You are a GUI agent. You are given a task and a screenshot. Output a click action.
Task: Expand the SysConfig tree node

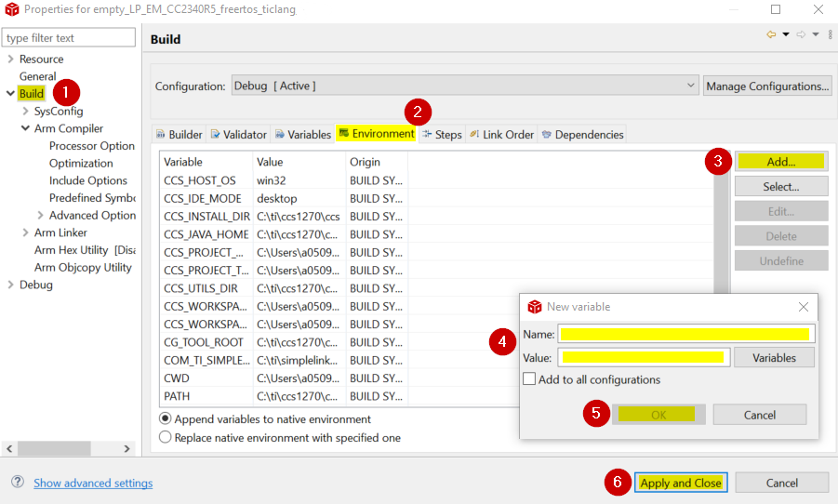(25, 112)
